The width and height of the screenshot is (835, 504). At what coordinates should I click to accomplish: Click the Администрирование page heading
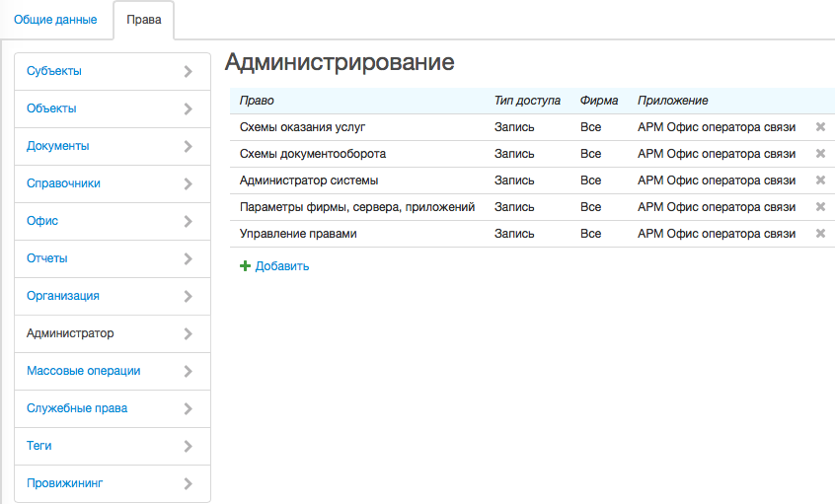point(340,62)
